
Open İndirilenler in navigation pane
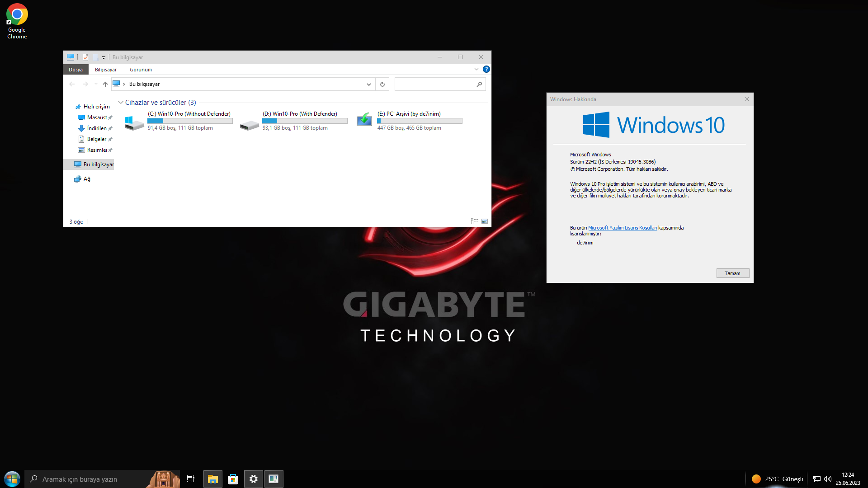pyautogui.click(x=95, y=128)
